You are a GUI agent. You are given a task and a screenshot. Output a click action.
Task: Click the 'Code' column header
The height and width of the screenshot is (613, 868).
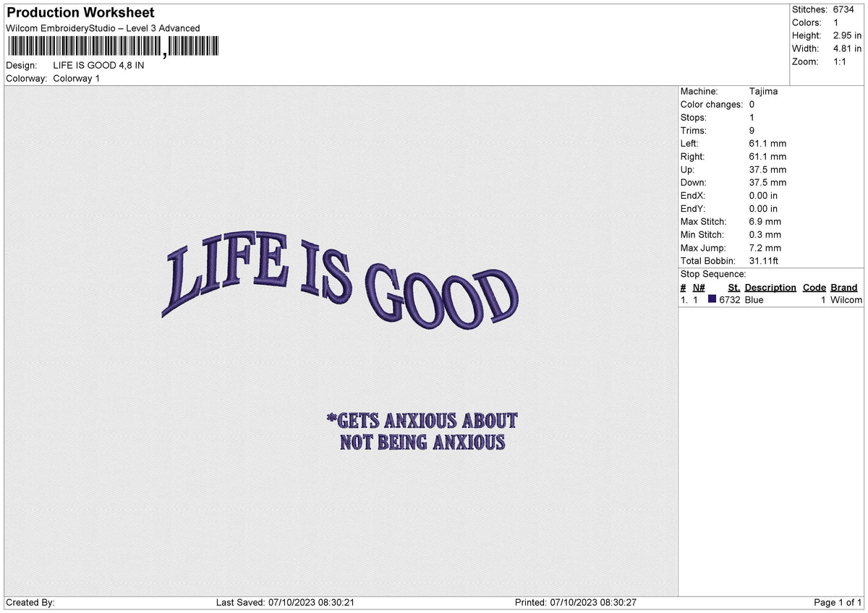click(x=814, y=287)
